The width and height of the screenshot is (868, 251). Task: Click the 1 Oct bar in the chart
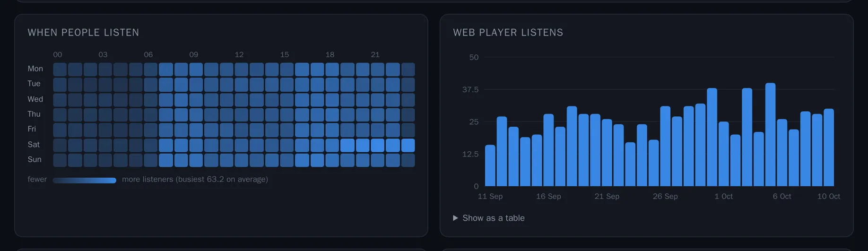[724, 154]
